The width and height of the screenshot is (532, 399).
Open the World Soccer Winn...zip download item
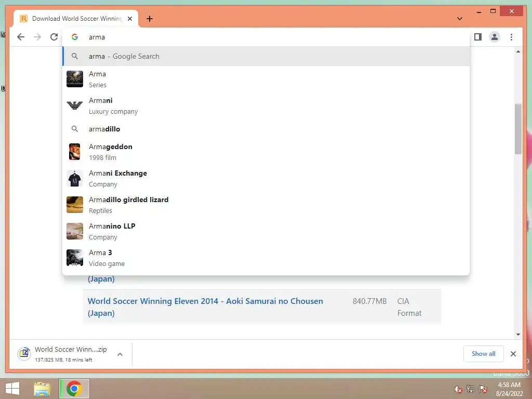pos(71,354)
